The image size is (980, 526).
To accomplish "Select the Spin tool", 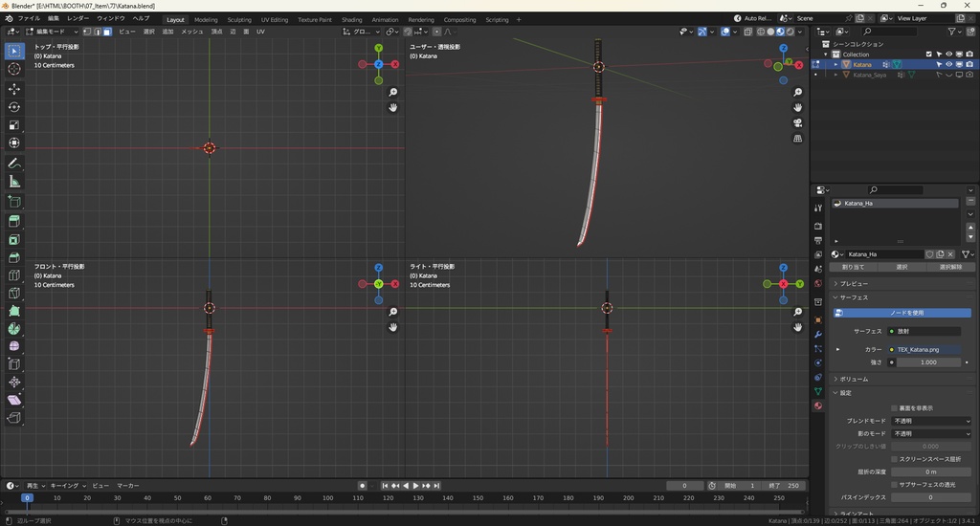I will (x=14, y=329).
